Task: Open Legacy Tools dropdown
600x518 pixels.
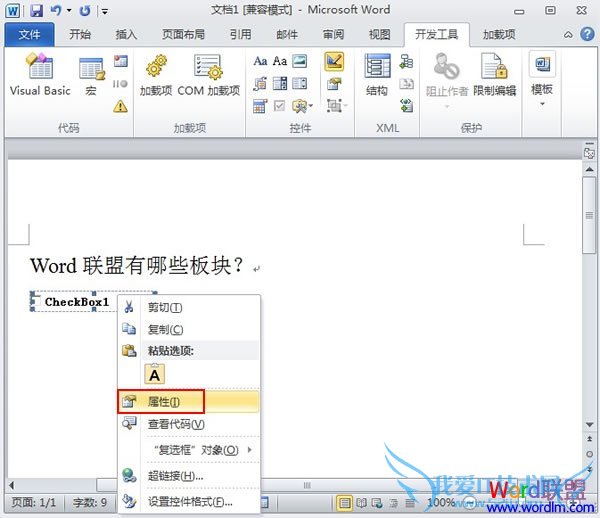Action: coord(302,106)
